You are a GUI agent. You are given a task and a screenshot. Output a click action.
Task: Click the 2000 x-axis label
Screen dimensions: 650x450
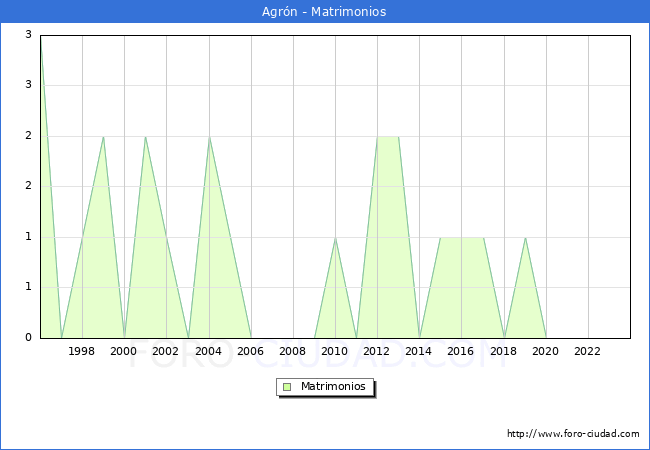[124, 351]
